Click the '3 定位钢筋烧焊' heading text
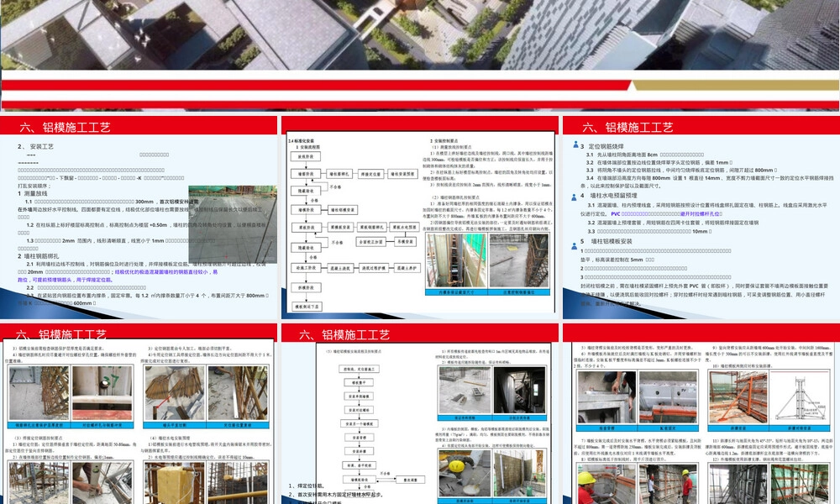This screenshot has height=504, width=840. click(x=601, y=146)
